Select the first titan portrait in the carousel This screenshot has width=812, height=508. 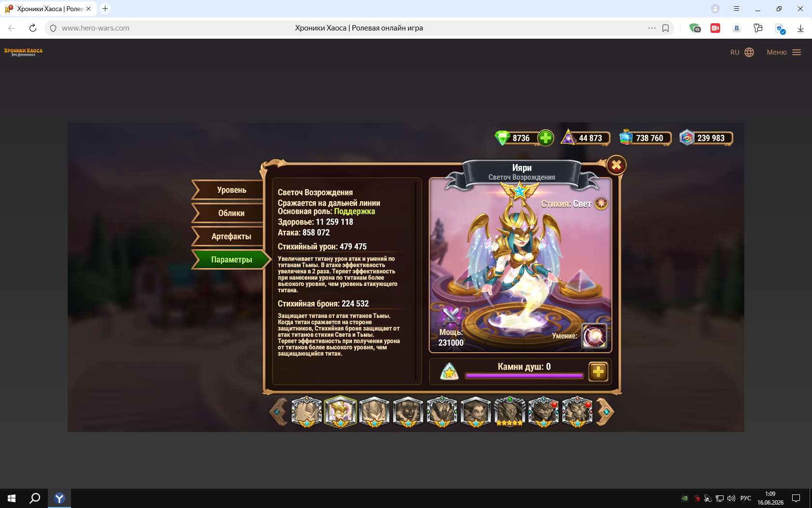(306, 412)
